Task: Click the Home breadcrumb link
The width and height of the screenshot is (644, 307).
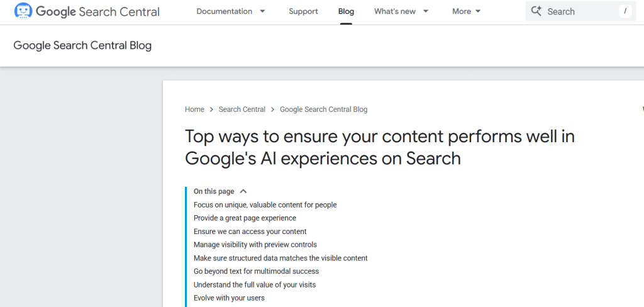Action: (x=194, y=109)
